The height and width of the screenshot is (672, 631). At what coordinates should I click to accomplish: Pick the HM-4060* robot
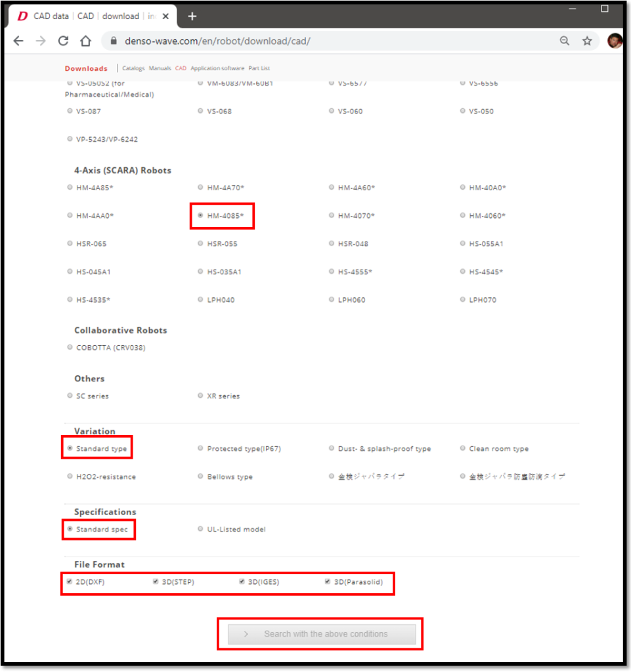point(462,215)
